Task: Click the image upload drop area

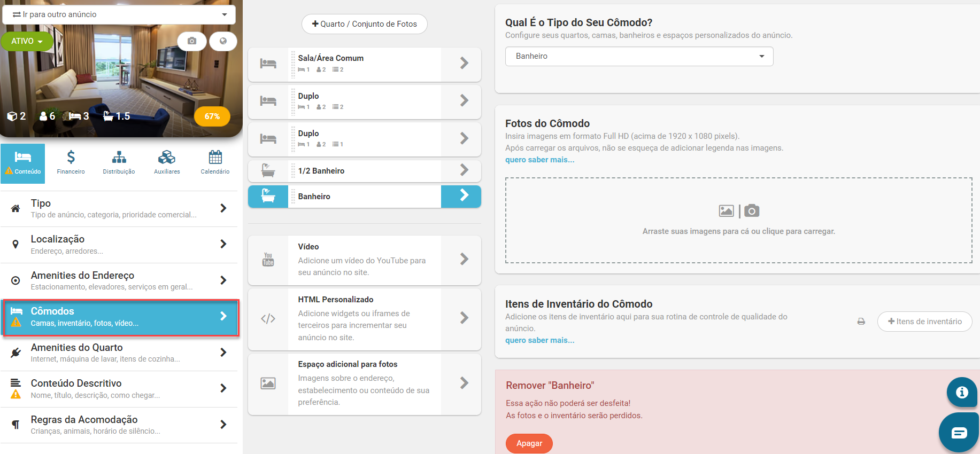Action: click(738, 220)
